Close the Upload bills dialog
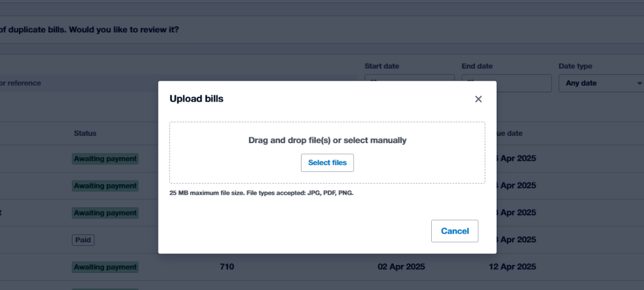 click(x=478, y=99)
